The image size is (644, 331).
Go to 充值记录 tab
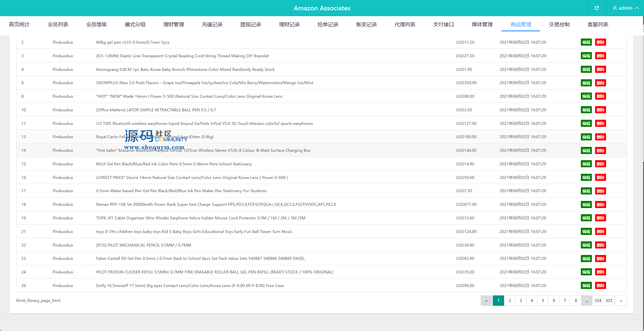[x=212, y=25]
